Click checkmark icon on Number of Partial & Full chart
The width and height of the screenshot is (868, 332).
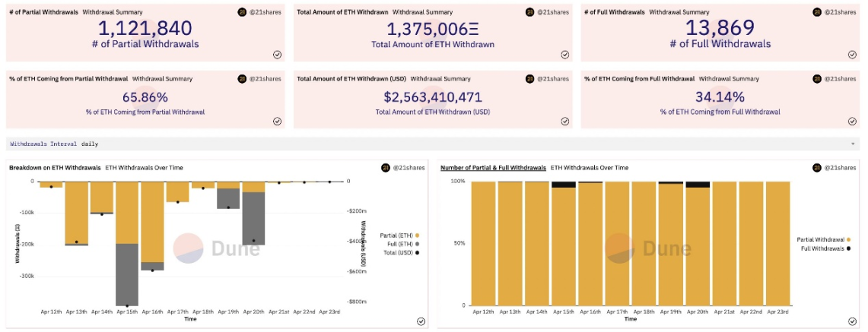coord(852,321)
